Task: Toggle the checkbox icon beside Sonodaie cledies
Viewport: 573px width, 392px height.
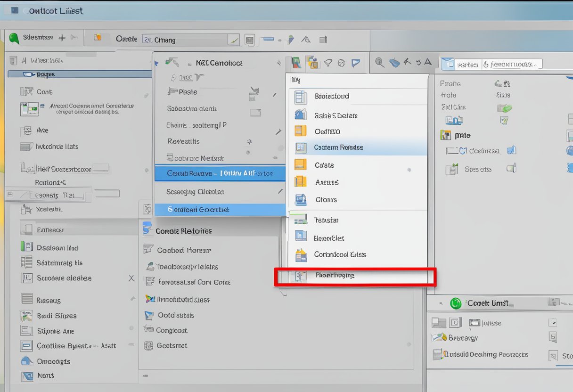Action: (26, 278)
